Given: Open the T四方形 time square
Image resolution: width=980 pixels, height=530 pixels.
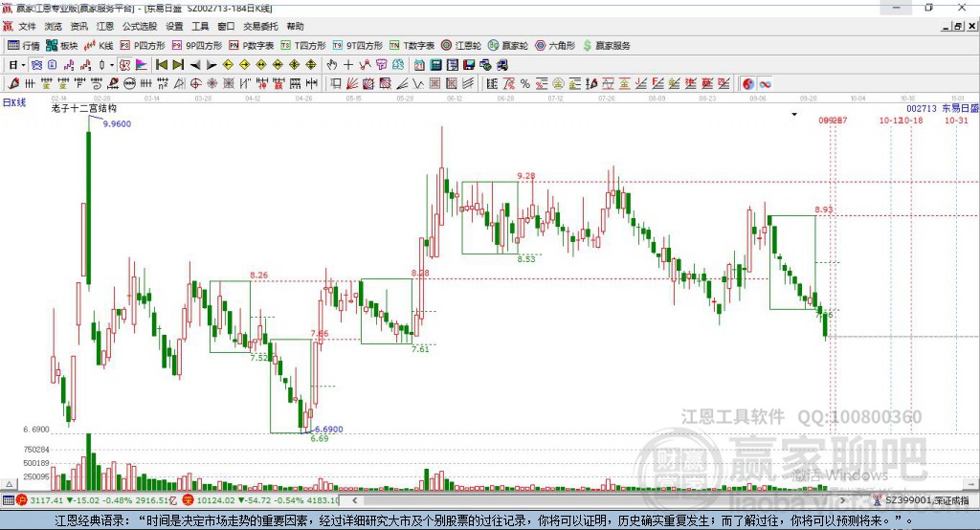Looking at the screenshot, I should point(303,46).
